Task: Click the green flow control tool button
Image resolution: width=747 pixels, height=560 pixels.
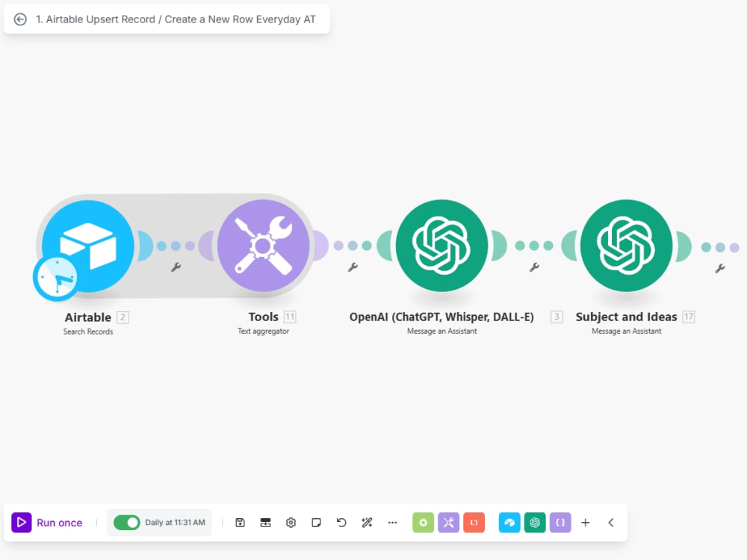Action: tap(423, 523)
